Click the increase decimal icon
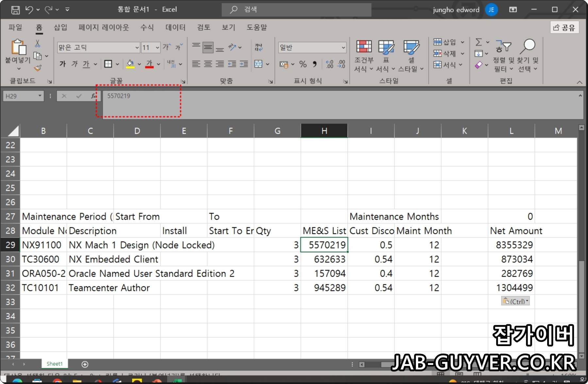The width and height of the screenshot is (588, 384). click(330, 64)
